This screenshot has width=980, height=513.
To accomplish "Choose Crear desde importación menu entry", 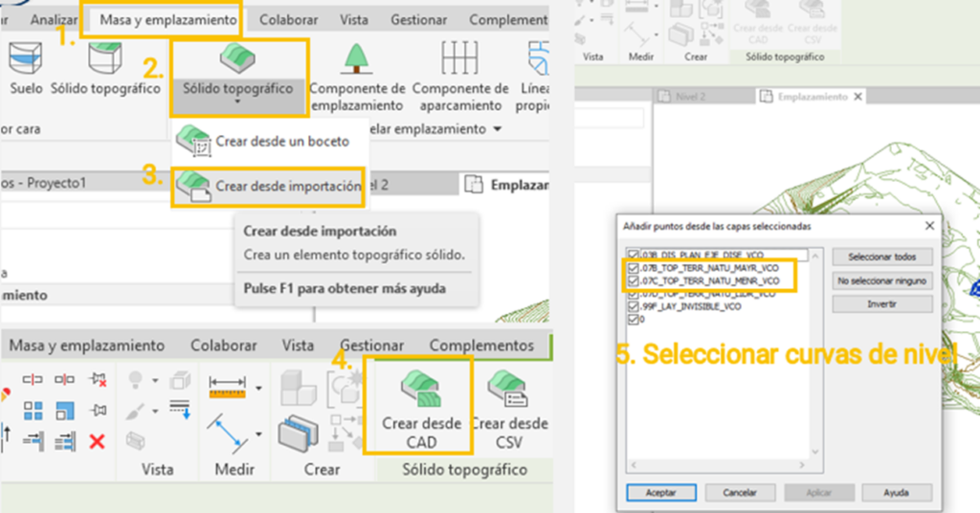I will coord(269,187).
